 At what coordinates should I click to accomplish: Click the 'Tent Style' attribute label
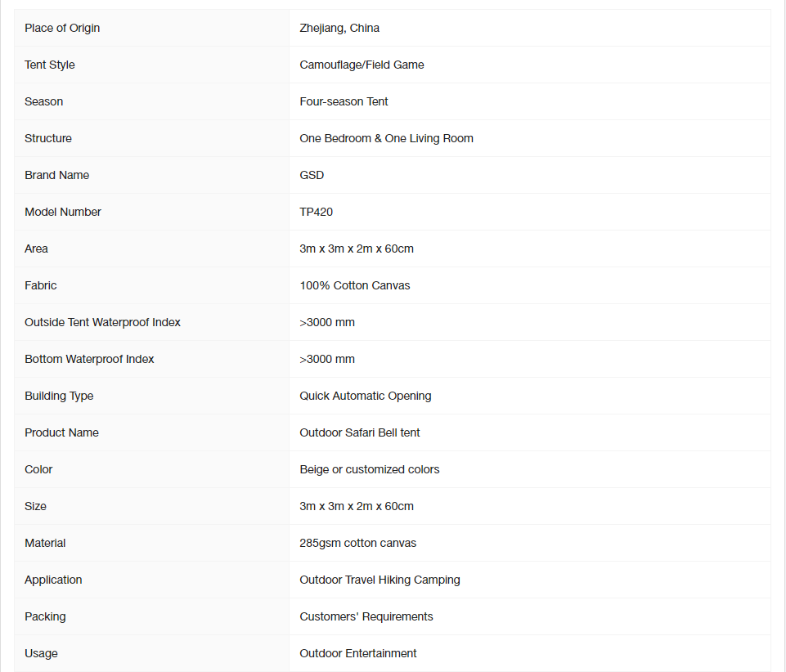pyautogui.click(x=50, y=65)
